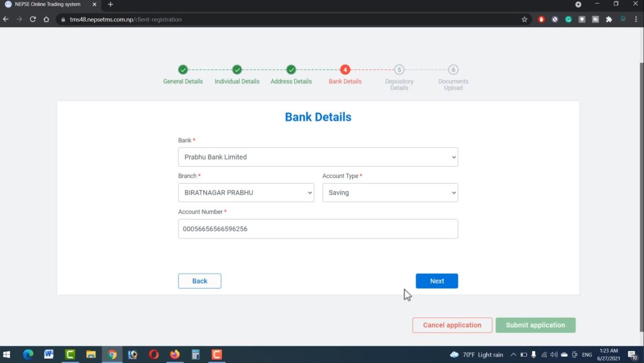This screenshot has width=644, height=363.
Task: Click the address bar URL
Action: (x=125, y=20)
